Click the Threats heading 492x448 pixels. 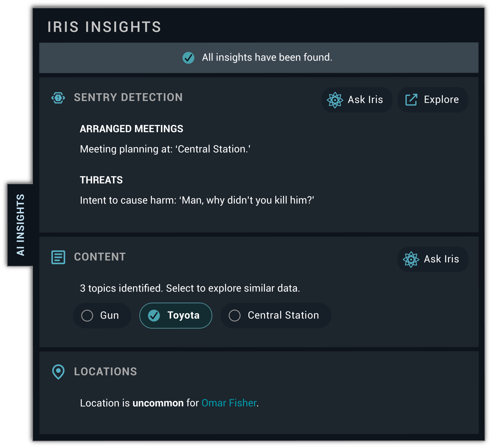tap(101, 180)
